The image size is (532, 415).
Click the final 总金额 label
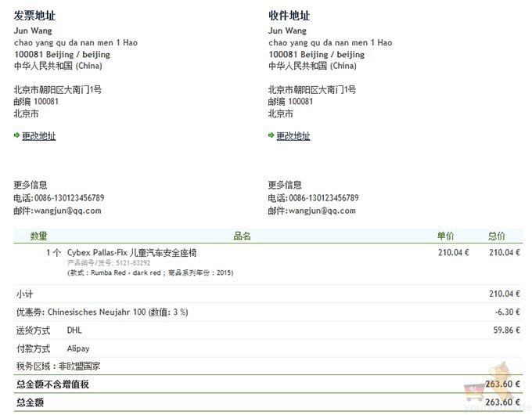coord(30,402)
